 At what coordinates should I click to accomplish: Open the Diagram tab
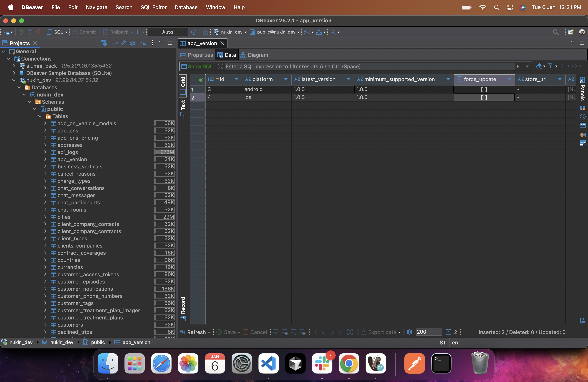[254, 55]
